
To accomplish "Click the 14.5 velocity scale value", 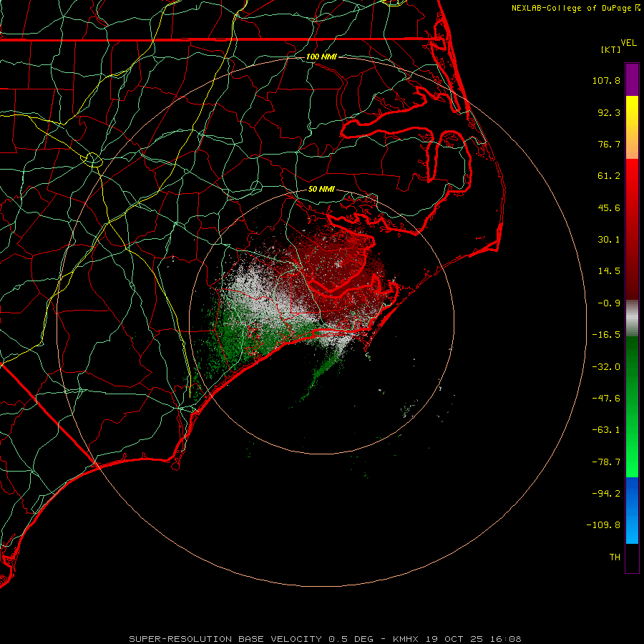I will 609,271.
